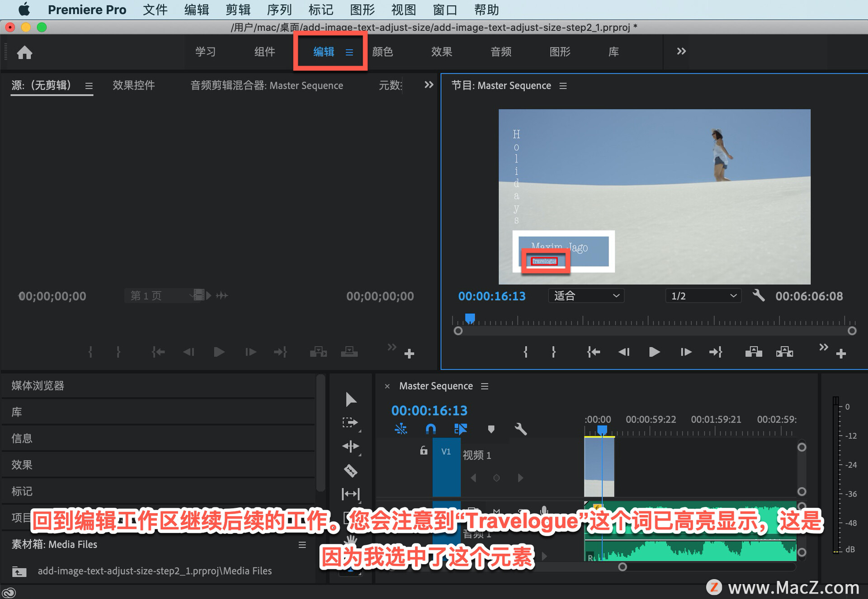The width and height of the screenshot is (868, 599).
Task: Click Insert button in Source Monitor
Action: 318,352
